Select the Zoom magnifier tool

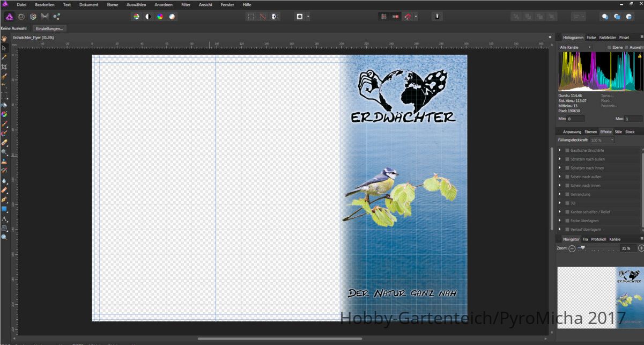[4, 237]
